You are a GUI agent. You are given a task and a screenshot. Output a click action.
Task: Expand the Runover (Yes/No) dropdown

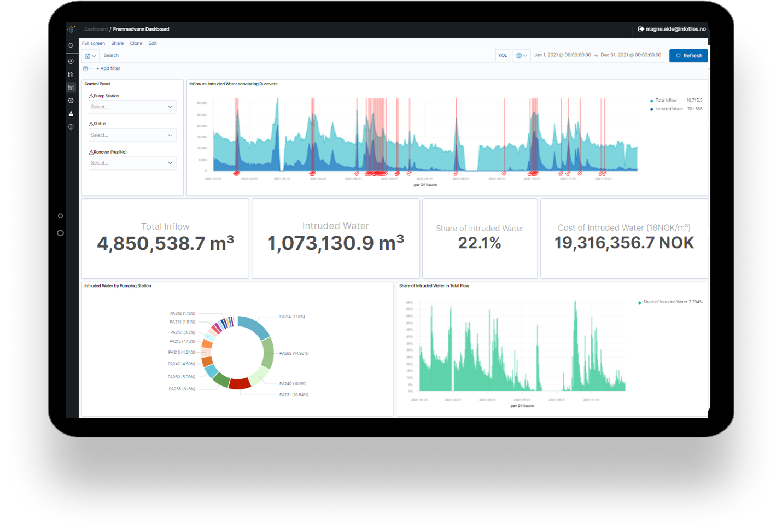[x=132, y=163]
